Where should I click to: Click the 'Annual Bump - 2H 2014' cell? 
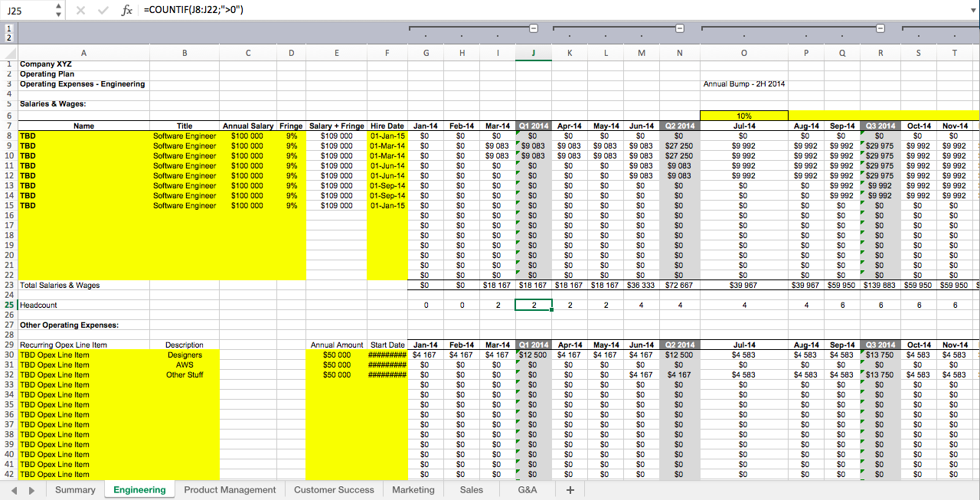point(744,84)
